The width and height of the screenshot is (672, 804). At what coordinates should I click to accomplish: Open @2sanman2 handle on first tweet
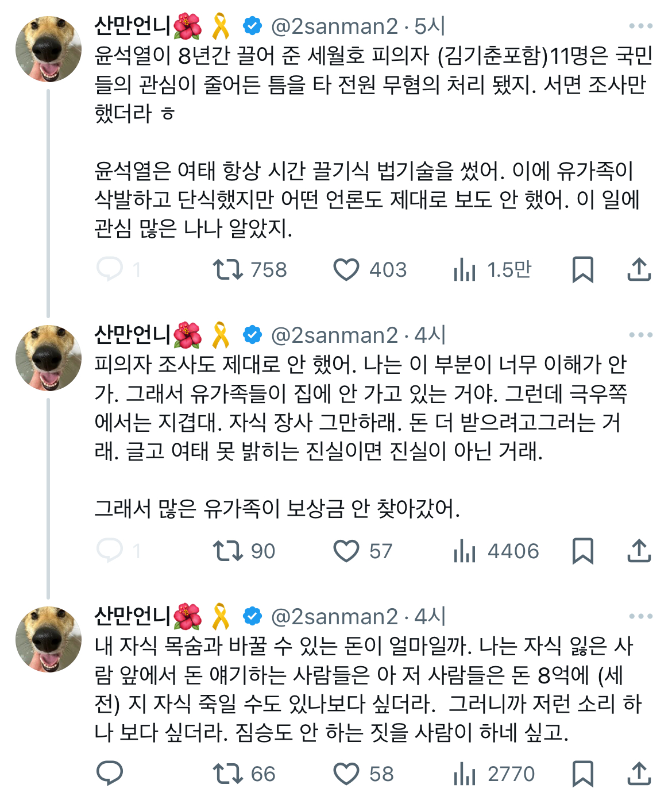point(334,26)
